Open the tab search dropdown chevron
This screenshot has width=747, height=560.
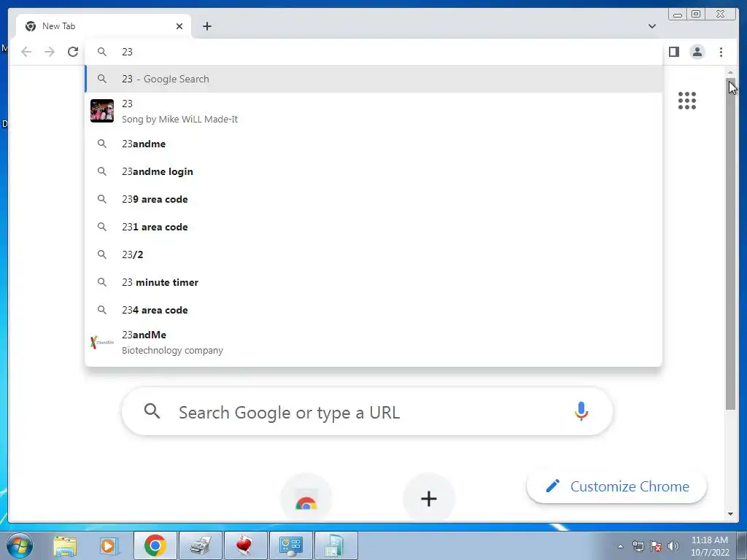tap(651, 26)
